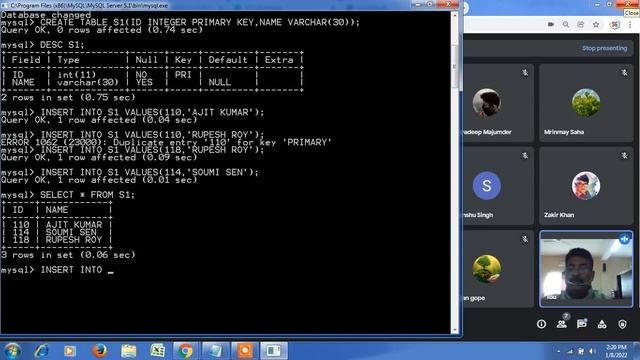Click scroll-down arrow of MySQL console

tap(454, 330)
